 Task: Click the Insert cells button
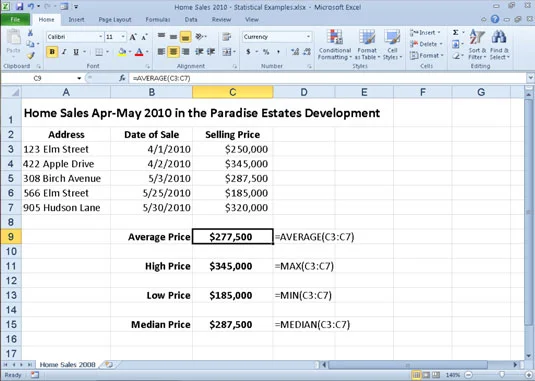[425, 33]
